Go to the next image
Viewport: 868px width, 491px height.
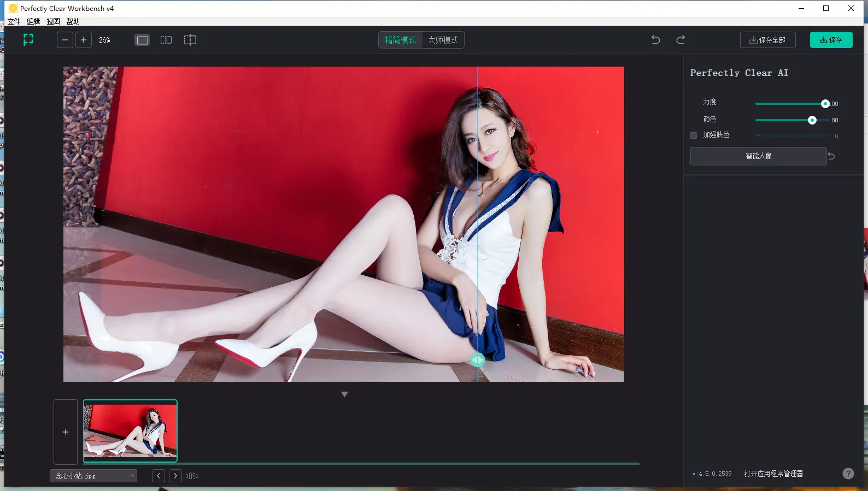(x=175, y=476)
